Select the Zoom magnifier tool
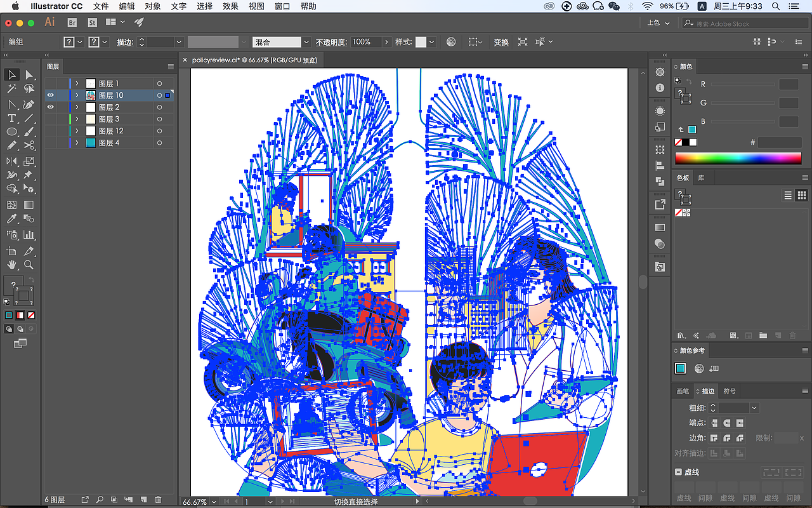 (29, 265)
